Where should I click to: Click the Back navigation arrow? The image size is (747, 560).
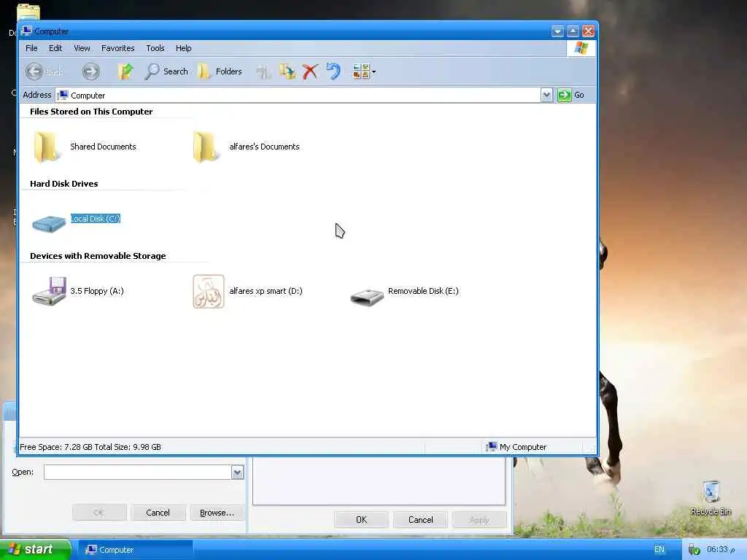(34, 71)
